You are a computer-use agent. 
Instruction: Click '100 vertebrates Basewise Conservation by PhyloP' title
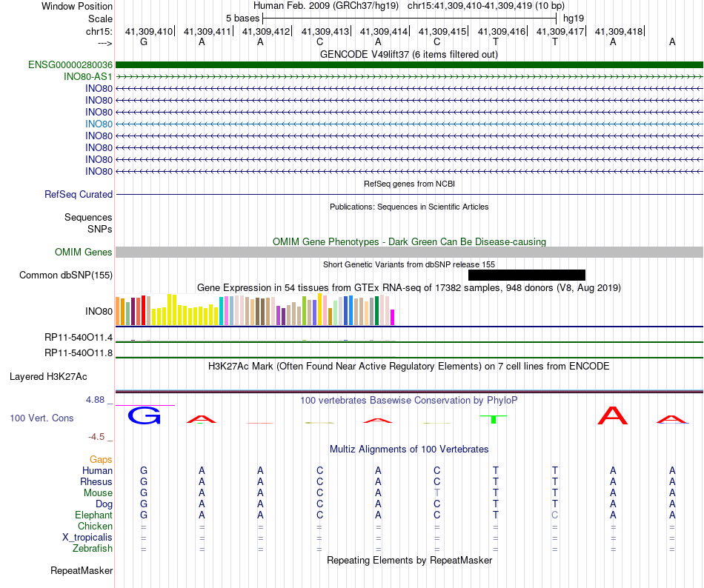click(x=408, y=400)
